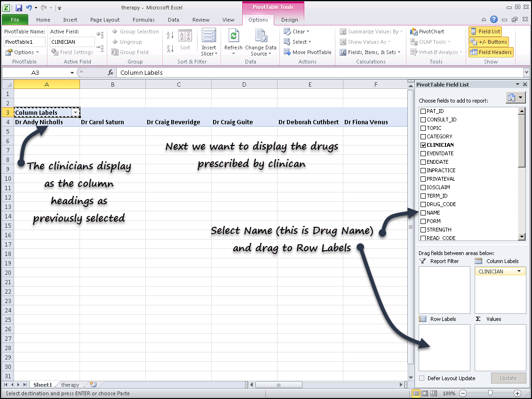Uncheck the CLINICIAN field
This screenshot has width=532, height=399.
click(x=423, y=145)
